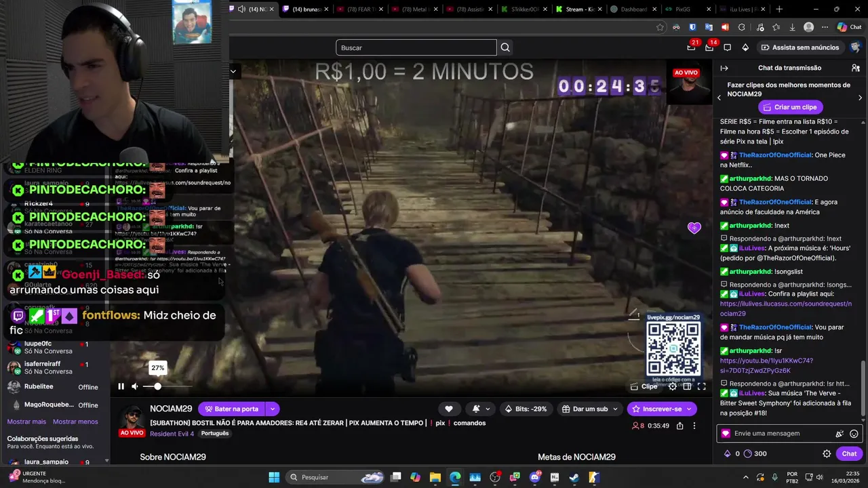
Task: Switch to the brunas browser tab
Action: (x=307, y=9)
